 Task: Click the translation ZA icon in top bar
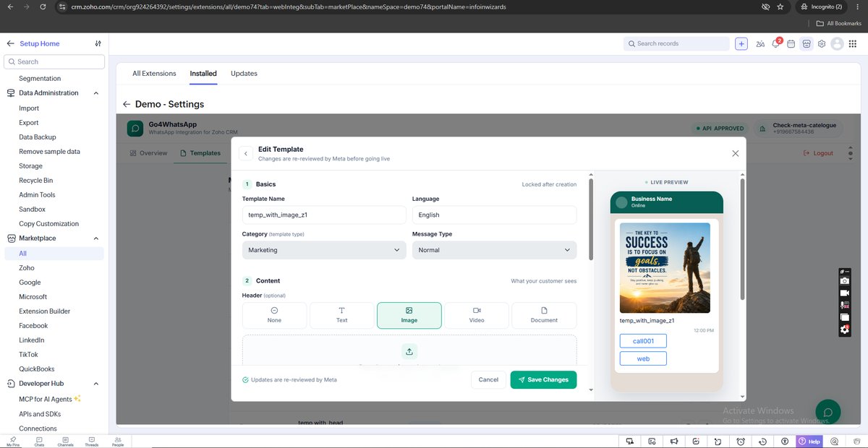pyautogui.click(x=760, y=43)
